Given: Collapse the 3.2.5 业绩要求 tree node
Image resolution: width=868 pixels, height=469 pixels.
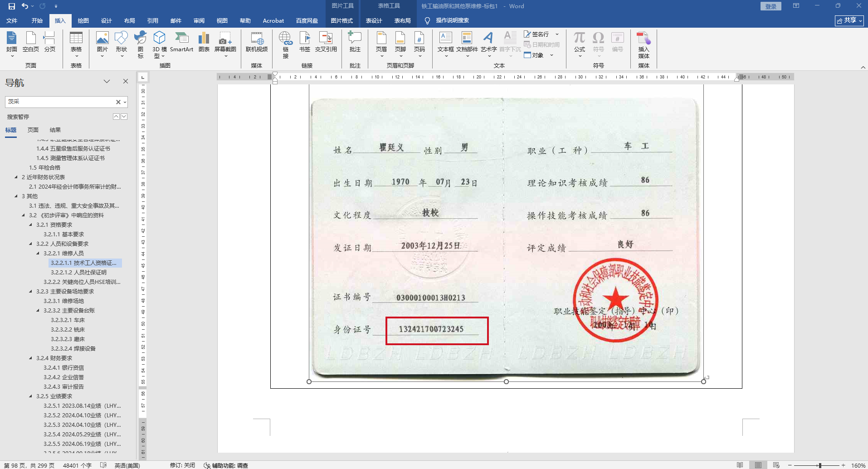Looking at the screenshot, I should click(x=30, y=396).
